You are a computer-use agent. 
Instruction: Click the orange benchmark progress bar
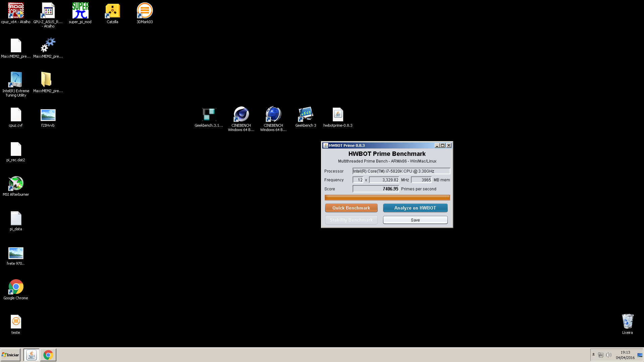[387, 198]
